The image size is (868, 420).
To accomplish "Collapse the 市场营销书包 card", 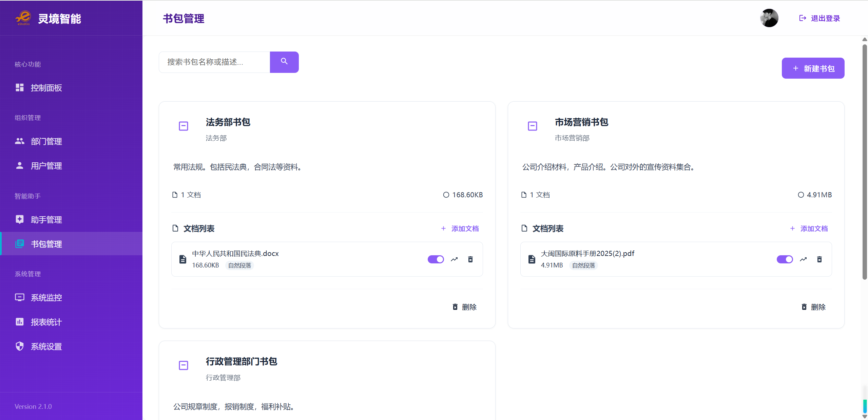I will (x=532, y=126).
